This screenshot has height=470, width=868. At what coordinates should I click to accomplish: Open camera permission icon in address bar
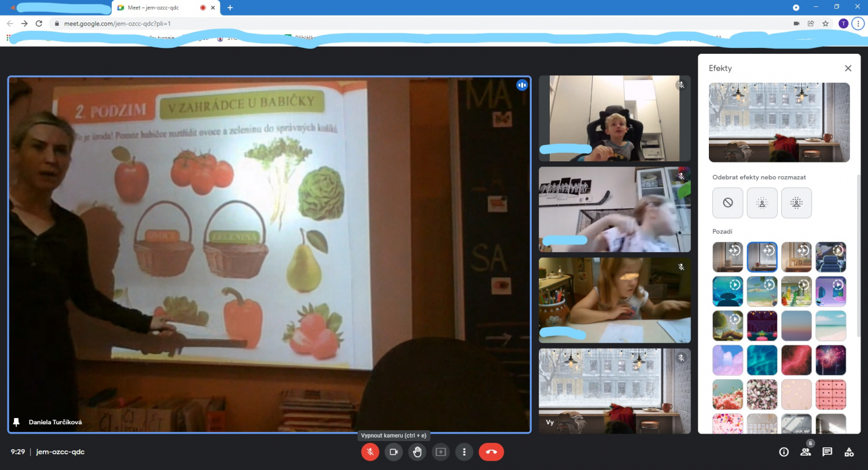(796, 24)
